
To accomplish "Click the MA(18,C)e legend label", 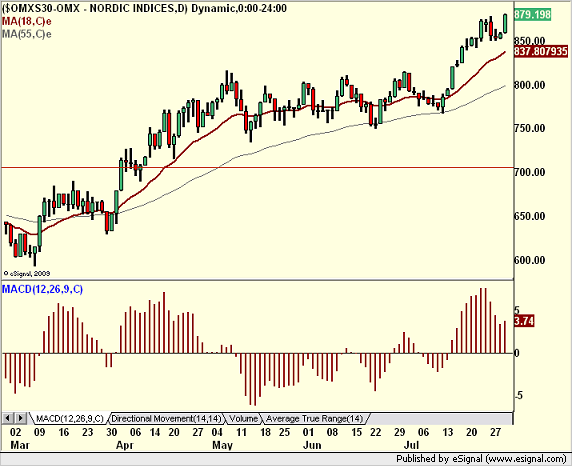I will click(27, 22).
